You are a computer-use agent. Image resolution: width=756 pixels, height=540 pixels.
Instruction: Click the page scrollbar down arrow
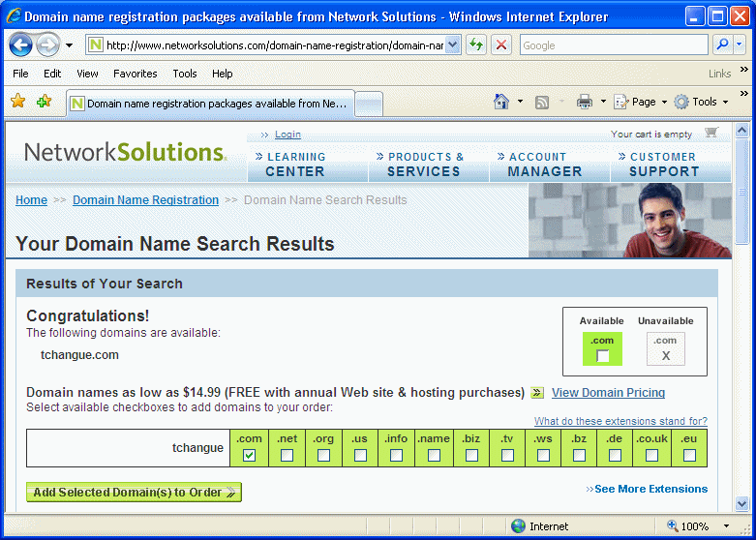[741, 504]
